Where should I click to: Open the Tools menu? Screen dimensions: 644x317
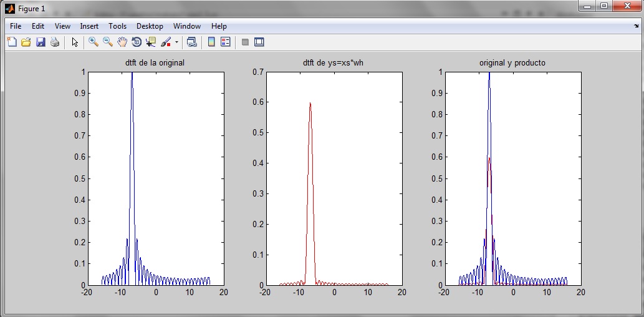(117, 26)
